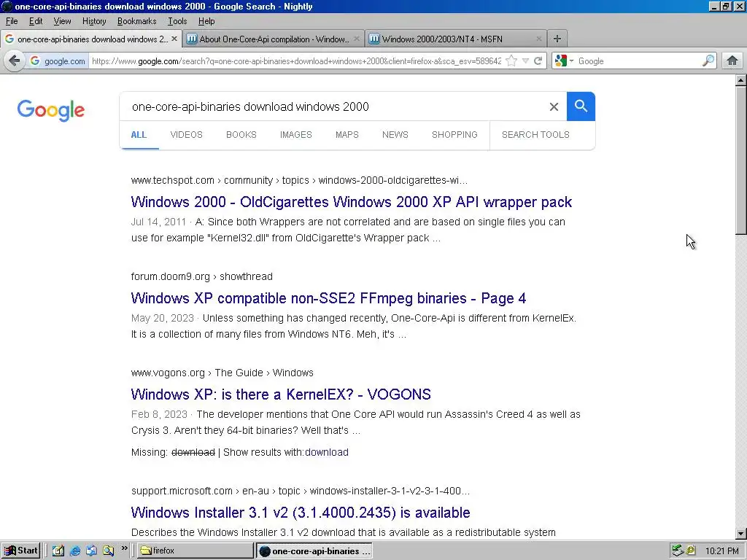Click the 10:21 PM clock
The image size is (747, 560).
(x=722, y=551)
